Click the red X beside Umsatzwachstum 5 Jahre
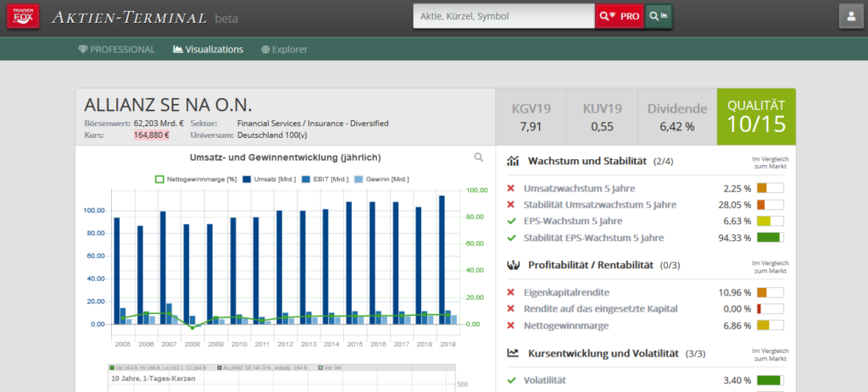 click(x=511, y=189)
